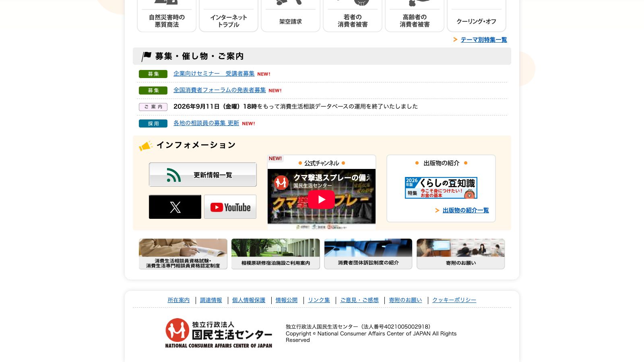The height and width of the screenshot is (362, 644).
Task: Open 相模原研修宿泊施設ご利用案内 banner
Action: (276, 254)
